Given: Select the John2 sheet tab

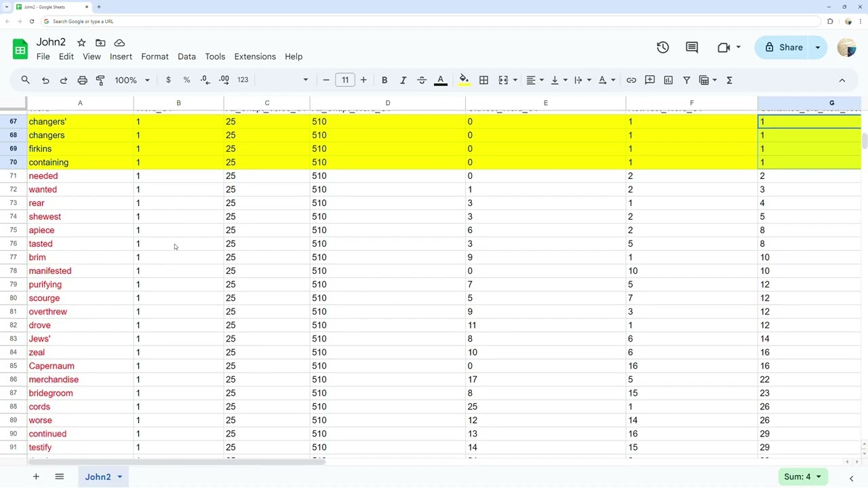Looking at the screenshot, I should 98,476.
